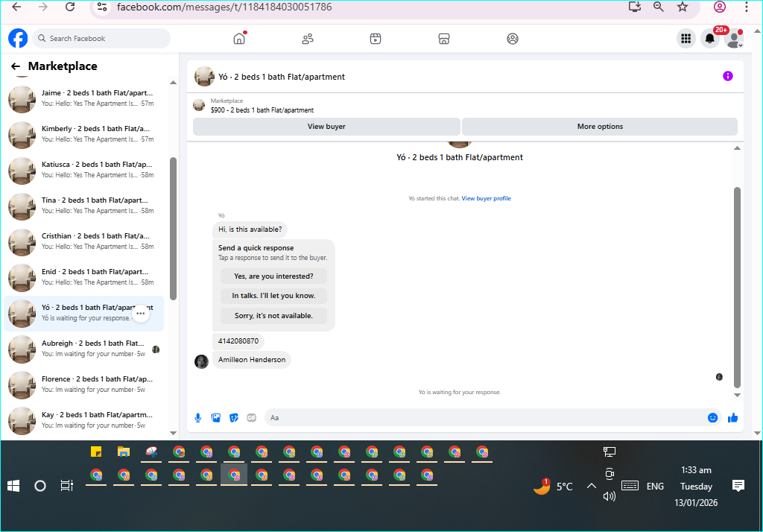Open Florence conversation
763x532 pixels.
[83, 385]
